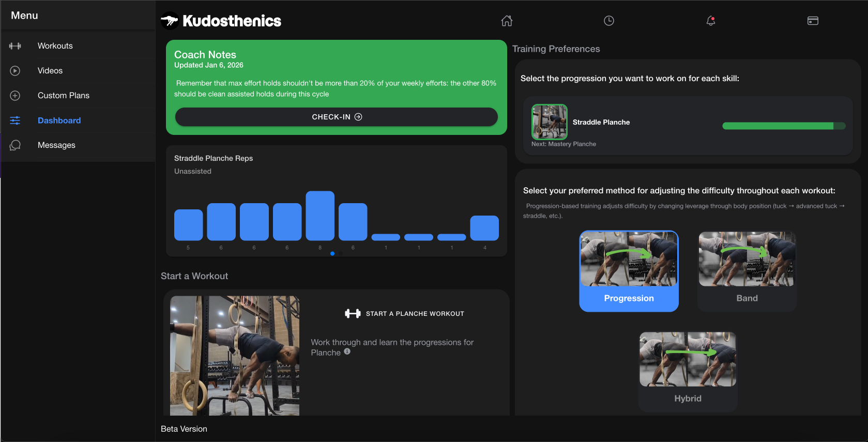868x442 pixels.
Task: Click the "Training Preferences" heading
Action: (556, 49)
